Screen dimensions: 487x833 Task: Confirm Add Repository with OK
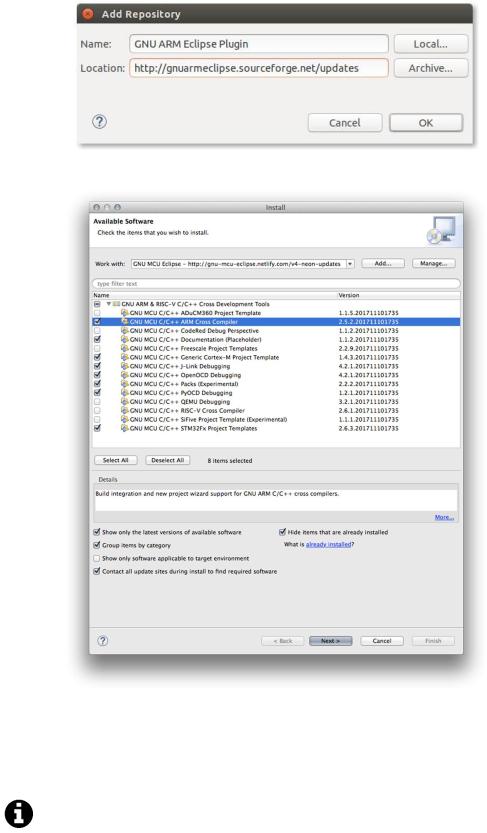pos(426,123)
